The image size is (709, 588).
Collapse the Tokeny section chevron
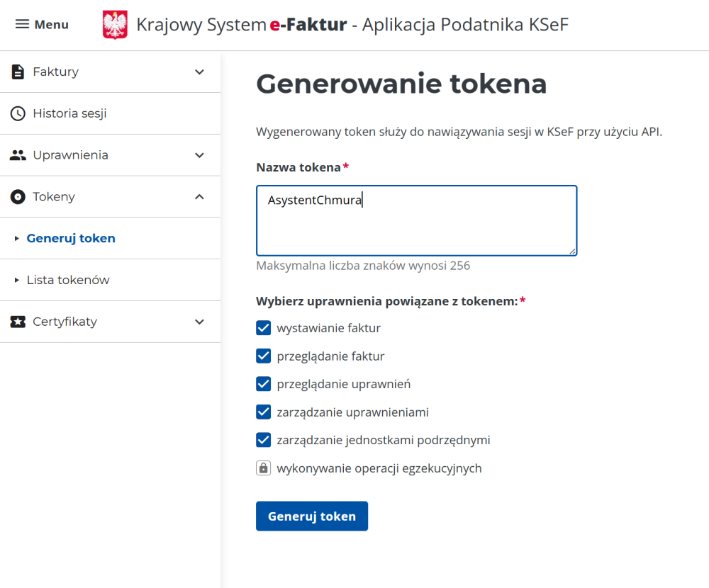[199, 197]
